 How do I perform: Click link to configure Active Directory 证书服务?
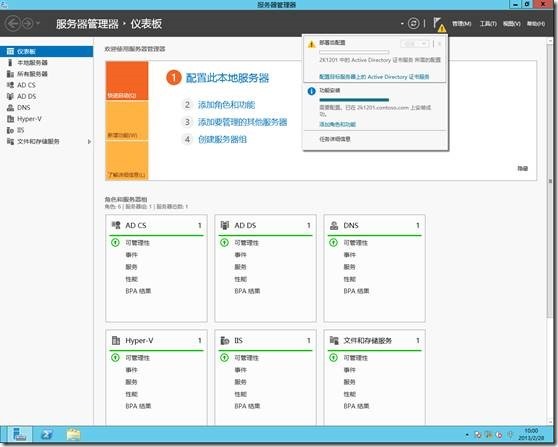pyautogui.click(x=374, y=77)
